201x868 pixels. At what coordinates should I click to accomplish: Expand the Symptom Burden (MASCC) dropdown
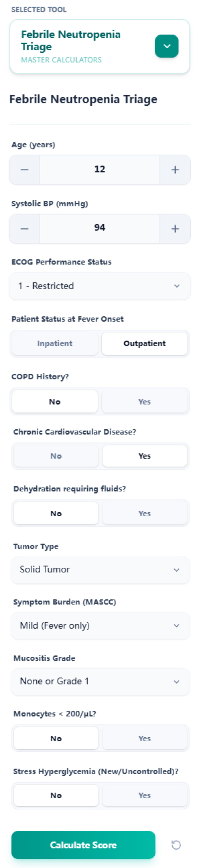(x=100, y=625)
